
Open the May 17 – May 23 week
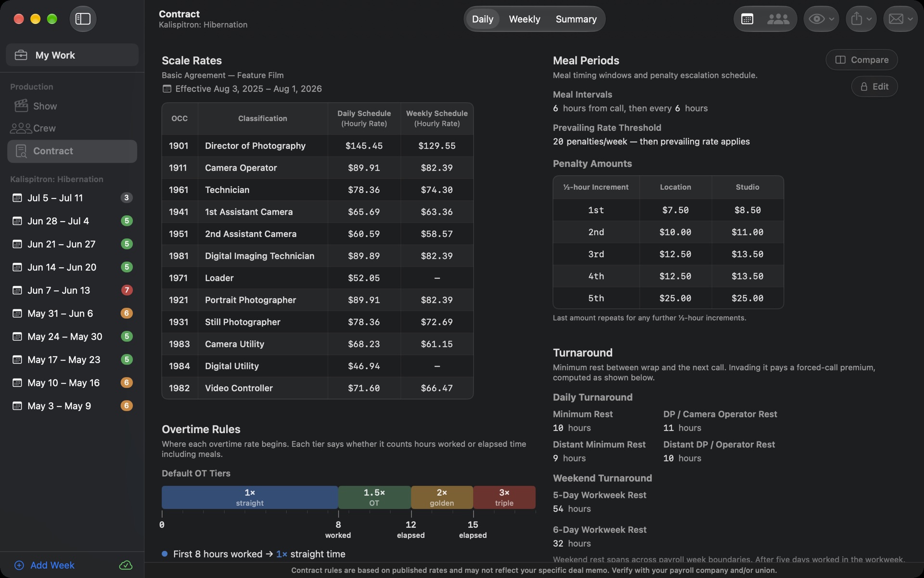72,359
